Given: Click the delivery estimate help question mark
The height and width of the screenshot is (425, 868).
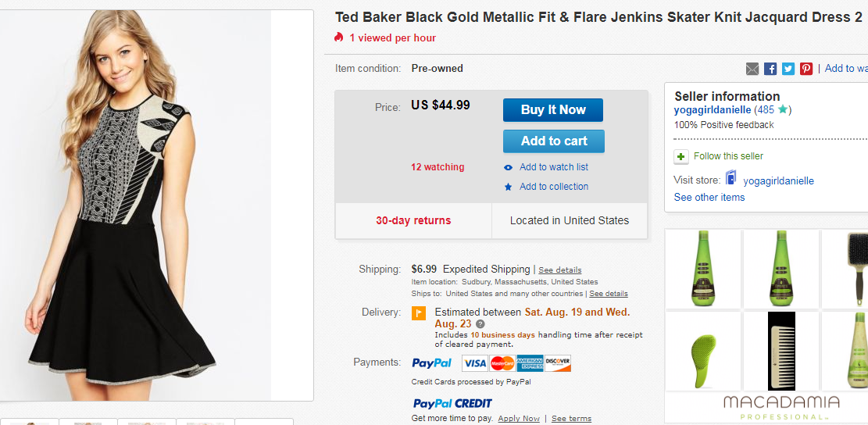Looking at the screenshot, I should pos(480,324).
